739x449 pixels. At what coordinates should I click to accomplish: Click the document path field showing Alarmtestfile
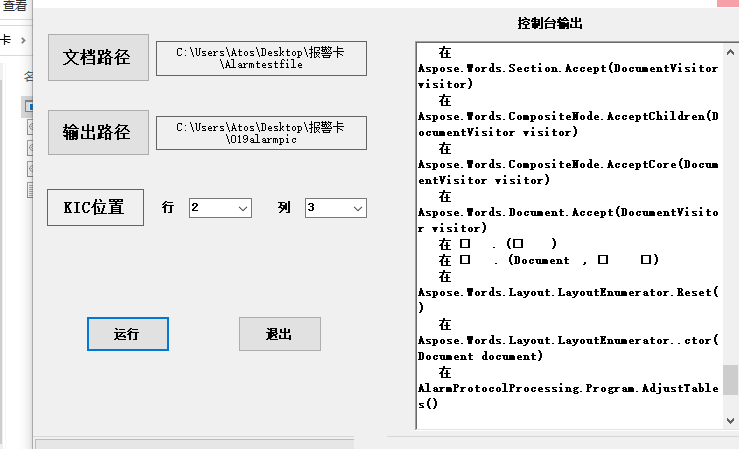click(262, 58)
